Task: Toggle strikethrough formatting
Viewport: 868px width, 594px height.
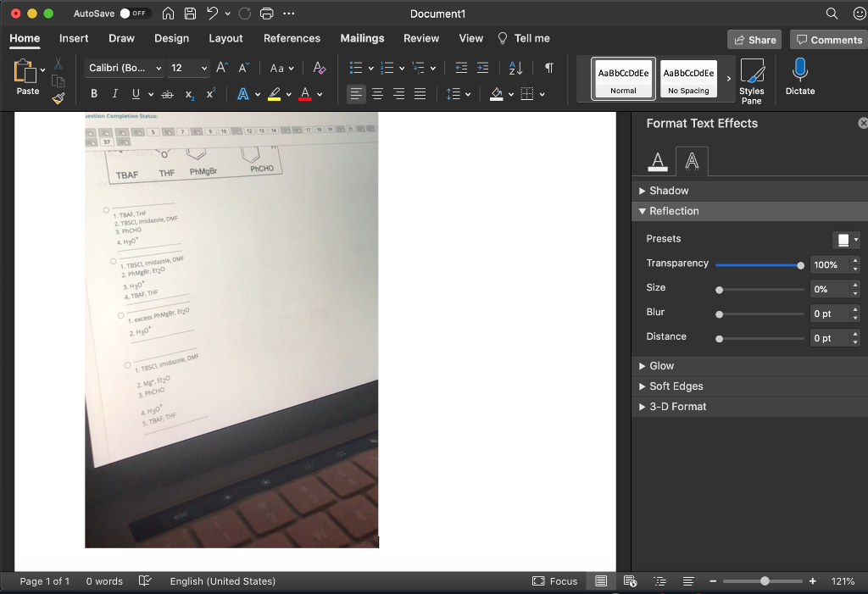Action: click(167, 93)
